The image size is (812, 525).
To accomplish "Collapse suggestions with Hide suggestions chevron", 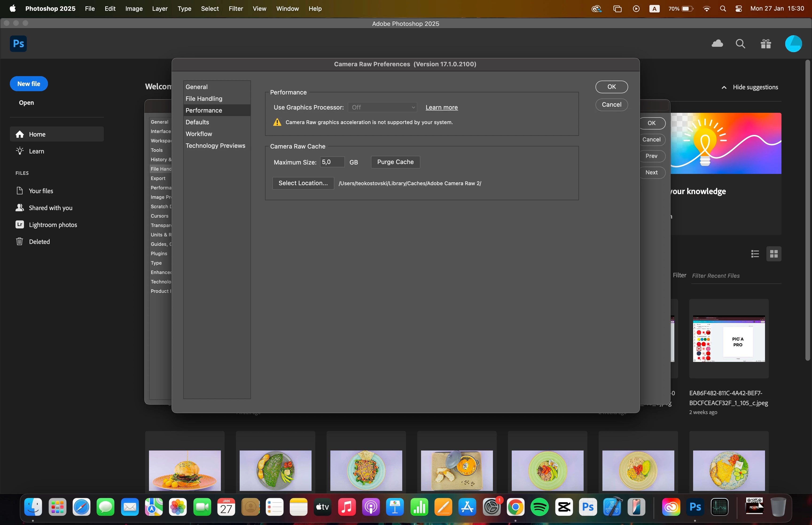I will [x=724, y=88].
